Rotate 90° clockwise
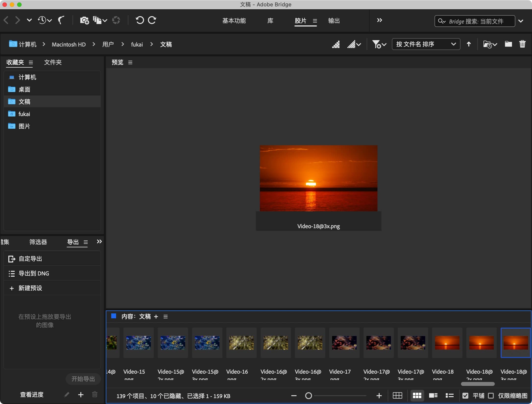532x404 pixels. point(152,20)
